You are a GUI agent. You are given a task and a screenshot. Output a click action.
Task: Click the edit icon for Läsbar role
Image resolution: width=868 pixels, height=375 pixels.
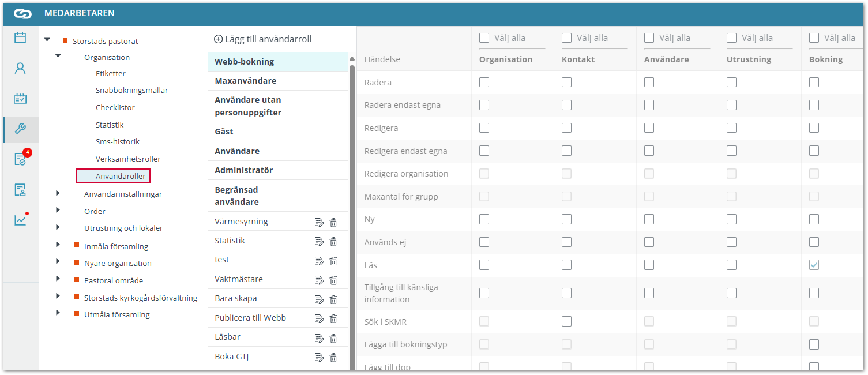(319, 337)
